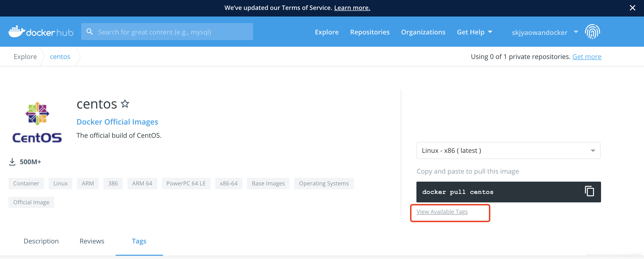
Task: Click the search magnifier icon
Action: [x=89, y=32]
